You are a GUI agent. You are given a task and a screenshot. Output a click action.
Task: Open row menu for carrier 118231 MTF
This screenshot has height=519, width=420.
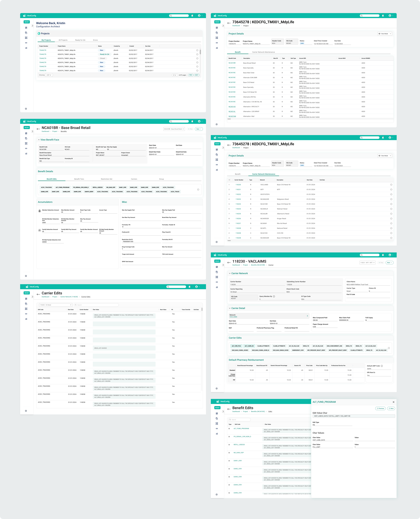(391, 190)
